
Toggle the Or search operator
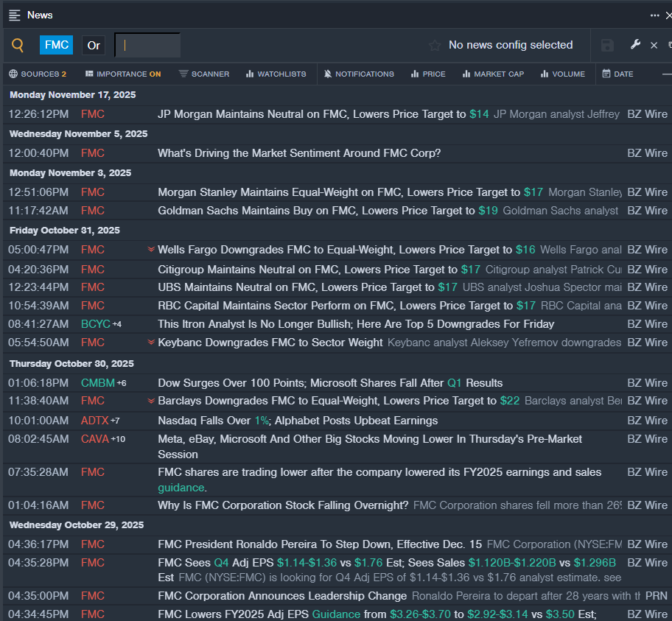point(94,46)
